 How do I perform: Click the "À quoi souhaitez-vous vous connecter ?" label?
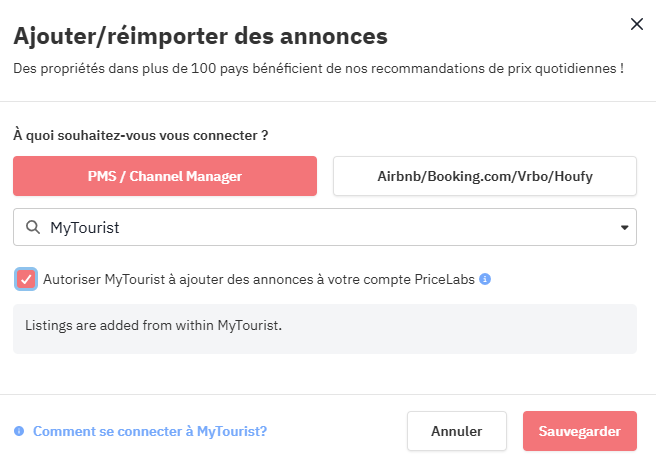click(140, 134)
